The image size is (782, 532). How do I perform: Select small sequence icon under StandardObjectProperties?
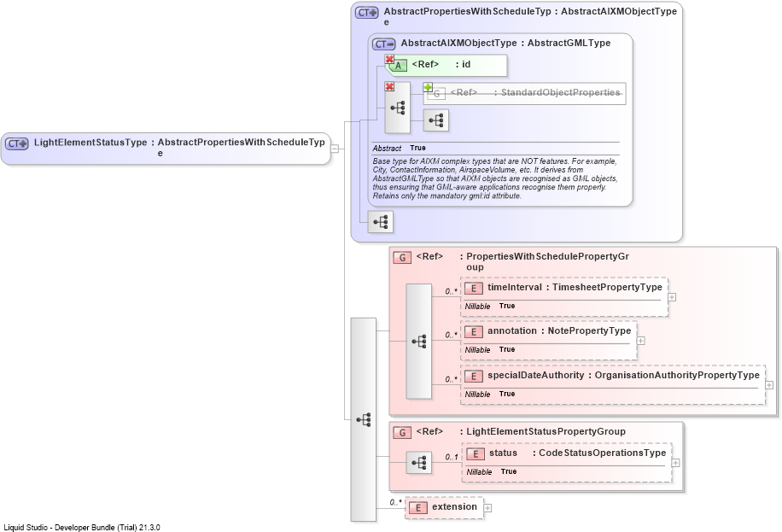click(436, 120)
